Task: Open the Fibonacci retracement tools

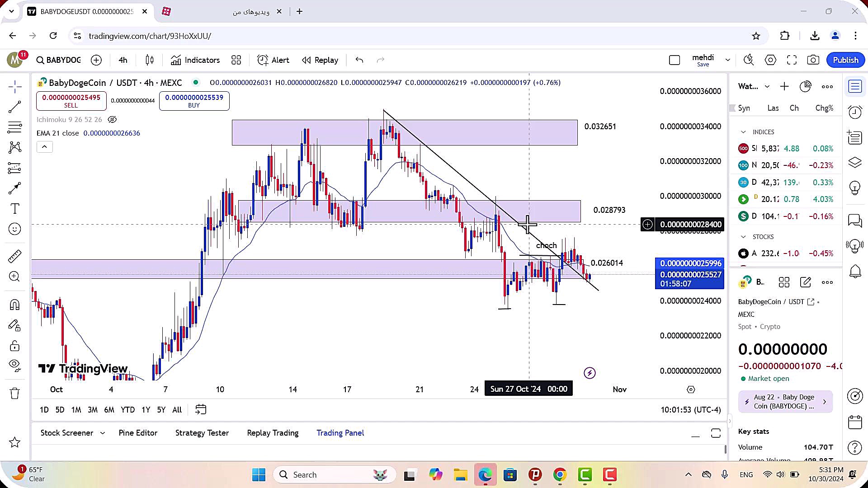Action: [x=14, y=127]
